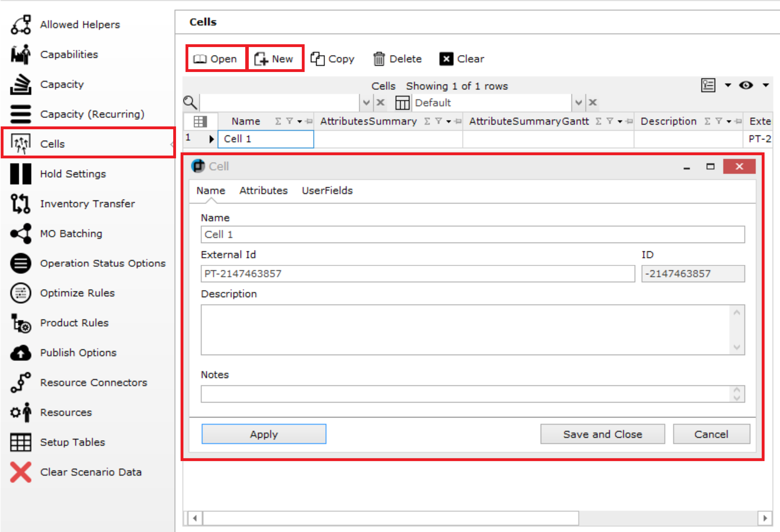
Task: Open Hold Settings from the sidebar
Action: tap(73, 174)
